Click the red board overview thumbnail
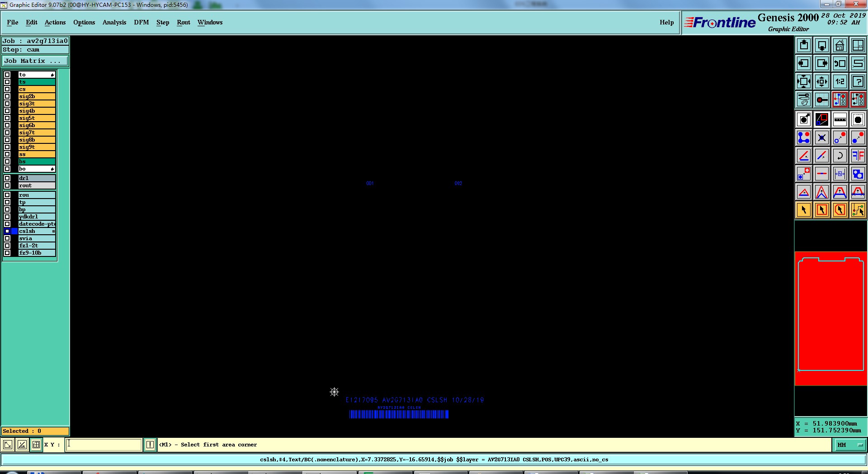The height and width of the screenshot is (474, 868). (x=831, y=318)
